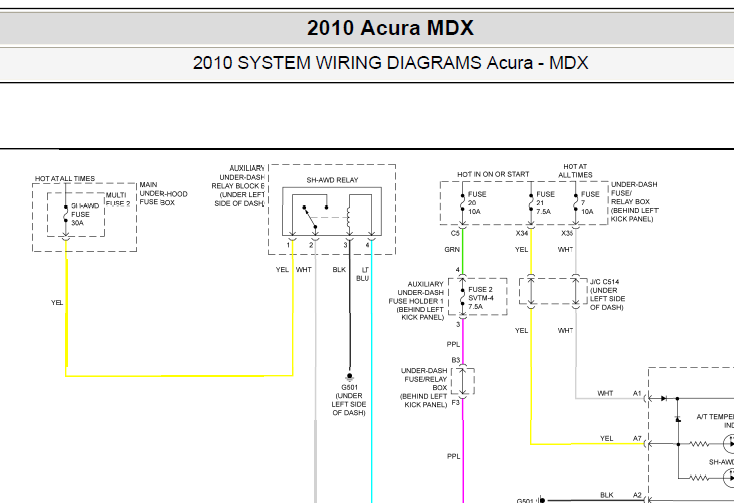The height and width of the screenshot is (503, 734).
Task: Click "WHT" label below junction connector C514
Action: pos(565,330)
